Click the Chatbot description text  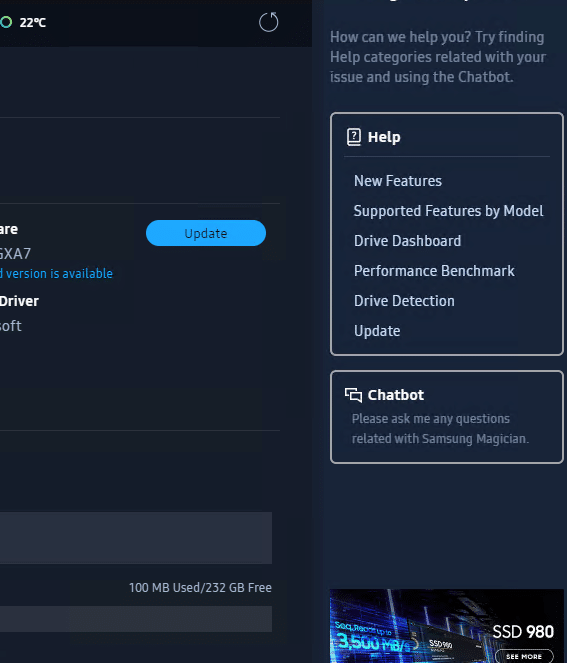tap(440, 429)
